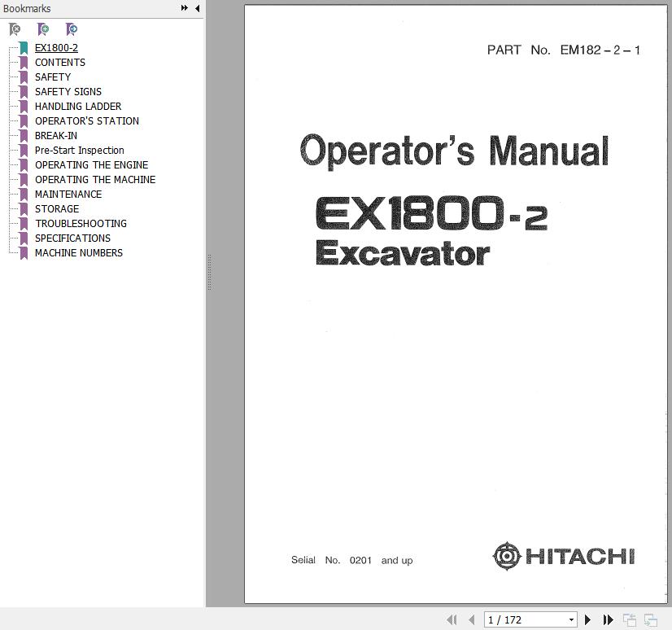Open the STORAGE bookmark
672x630 pixels.
[x=57, y=209]
